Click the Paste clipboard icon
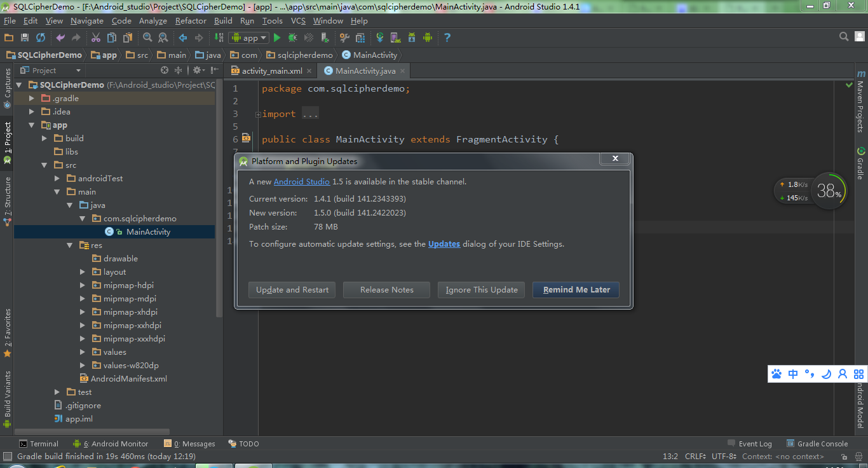Screen dimensions: 868x468 coord(127,38)
